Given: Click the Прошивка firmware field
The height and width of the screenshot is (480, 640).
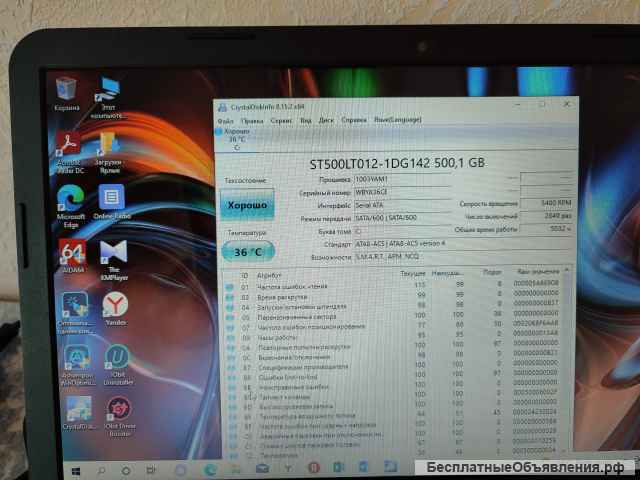Looking at the screenshot, I should (x=402, y=179).
